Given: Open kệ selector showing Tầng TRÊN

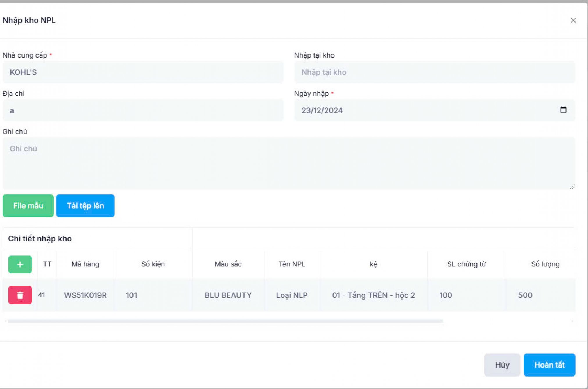Looking at the screenshot, I should pyautogui.click(x=373, y=295).
